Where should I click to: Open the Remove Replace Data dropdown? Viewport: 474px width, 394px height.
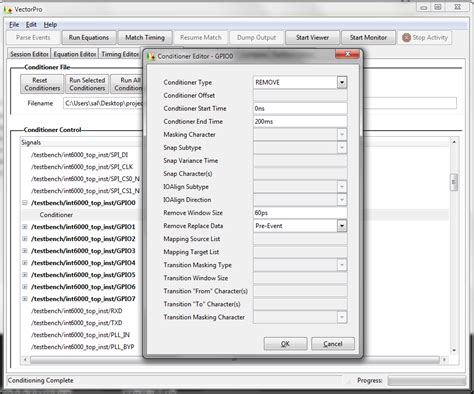coord(342,226)
